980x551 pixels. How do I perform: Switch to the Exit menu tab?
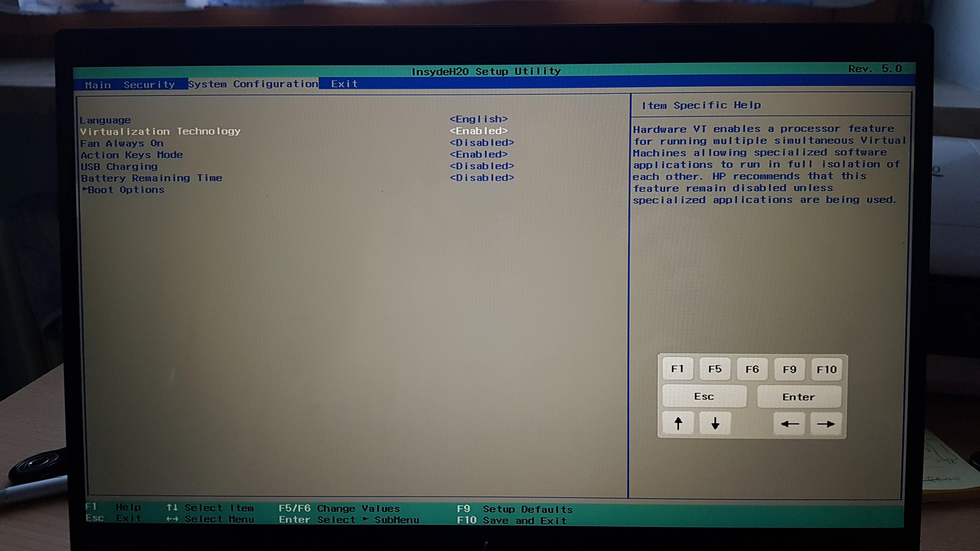(344, 84)
